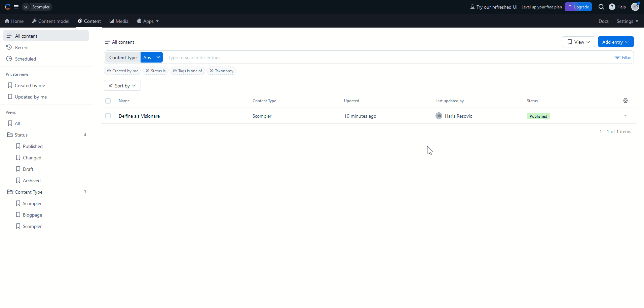
Task: Go to the Media tab
Action: point(119,21)
